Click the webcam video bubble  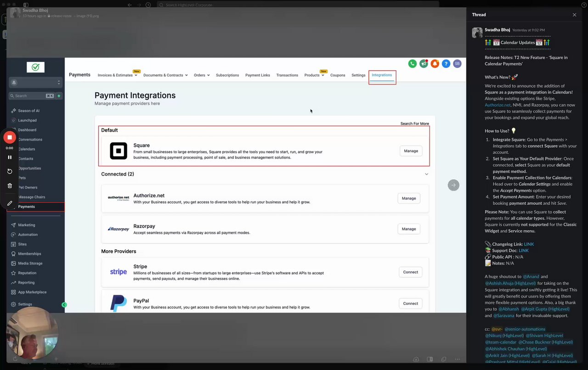click(x=32, y=333)
